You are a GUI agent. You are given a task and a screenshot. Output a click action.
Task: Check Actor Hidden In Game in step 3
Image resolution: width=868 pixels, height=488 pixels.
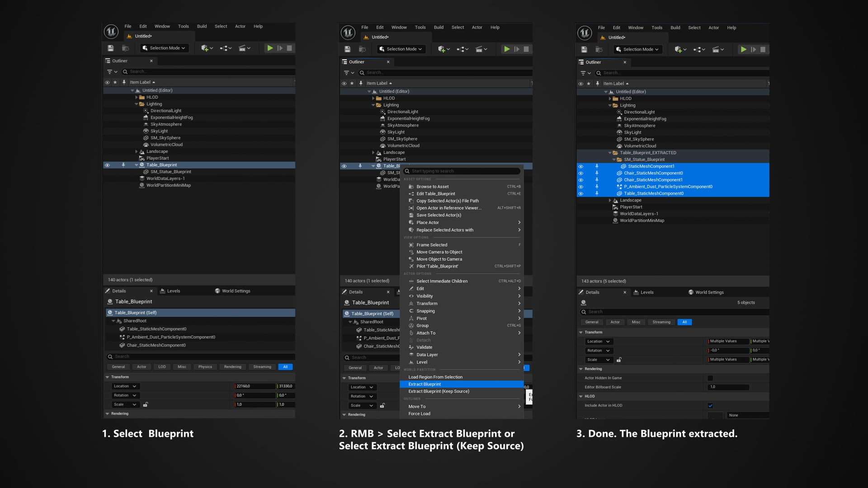click(710, 378)
